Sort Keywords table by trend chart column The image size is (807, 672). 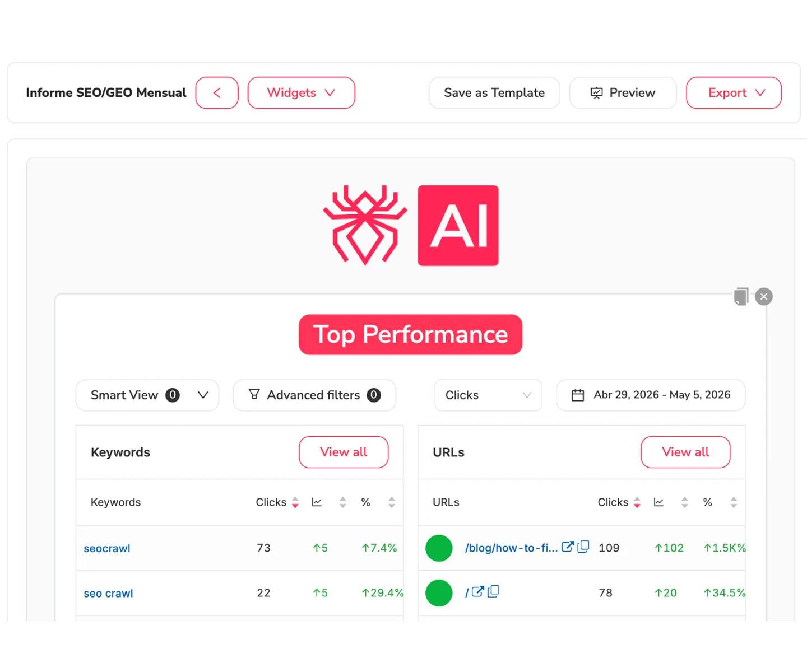342,502
